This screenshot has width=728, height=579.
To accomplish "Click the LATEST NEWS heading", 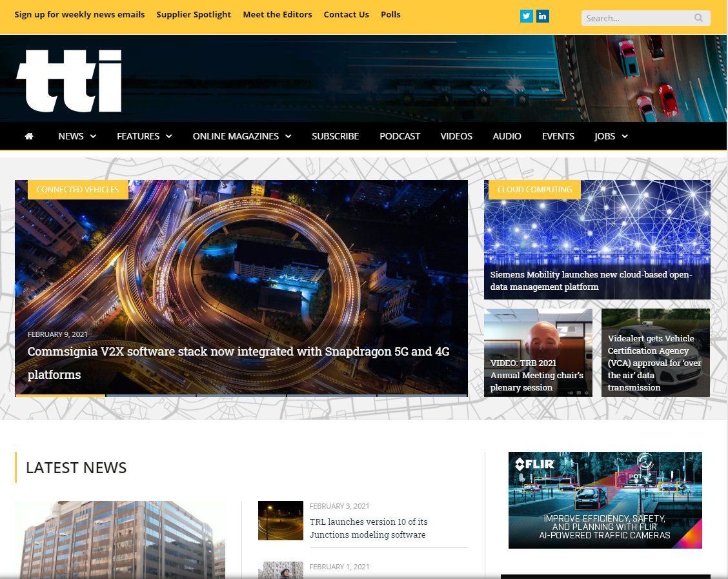I will click(x=76, y=467).
